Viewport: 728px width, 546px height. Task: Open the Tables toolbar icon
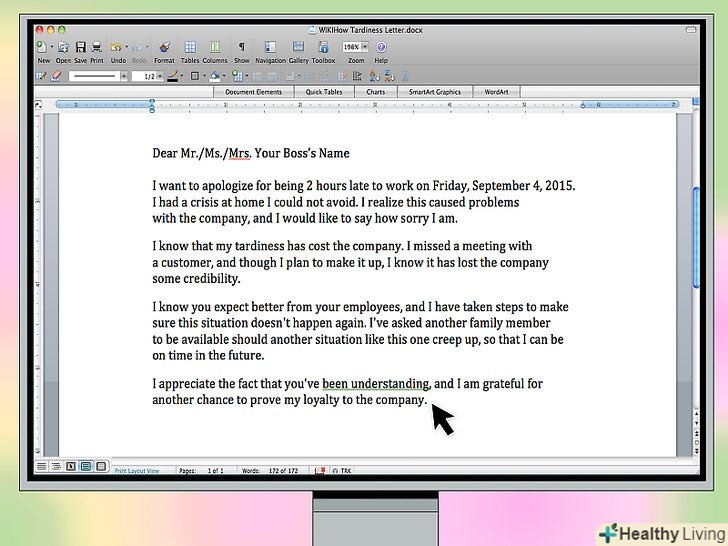(x=190, y=47)
